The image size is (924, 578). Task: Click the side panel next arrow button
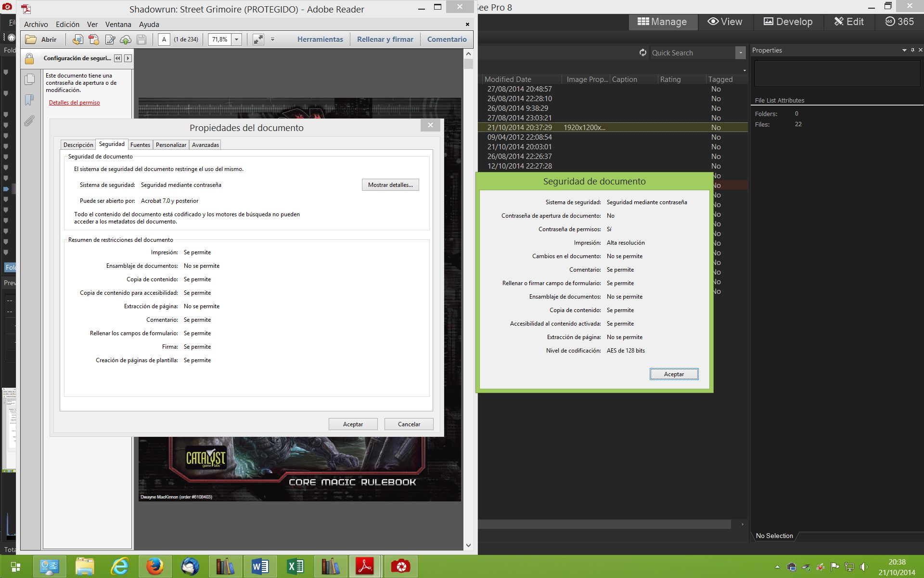[x=128, y=58]
